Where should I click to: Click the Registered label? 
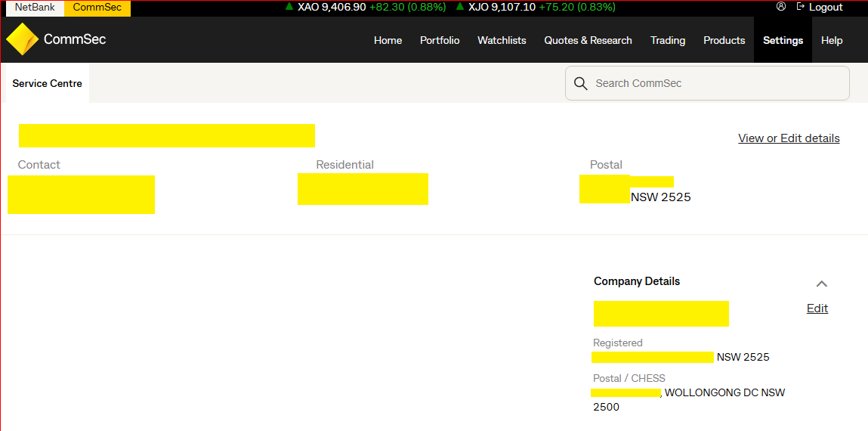(x=618, y=343)
